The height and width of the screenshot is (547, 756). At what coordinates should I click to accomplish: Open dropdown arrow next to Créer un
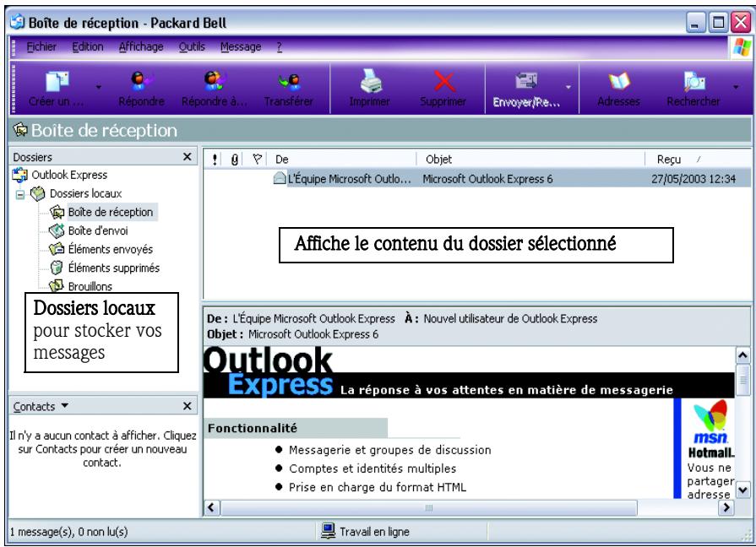98,87
